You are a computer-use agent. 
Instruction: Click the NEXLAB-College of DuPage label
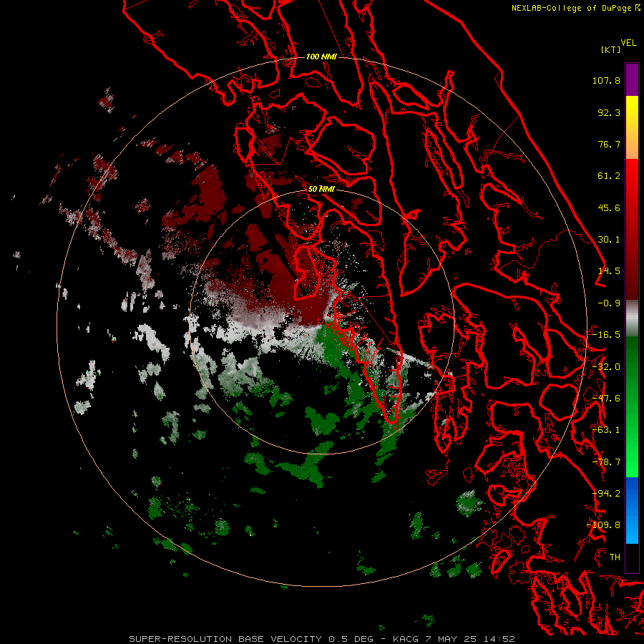[x=572, y=8]
